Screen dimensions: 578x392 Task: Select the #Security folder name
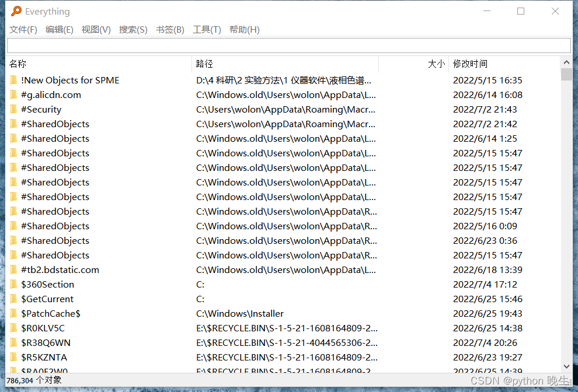click(41, 110)
